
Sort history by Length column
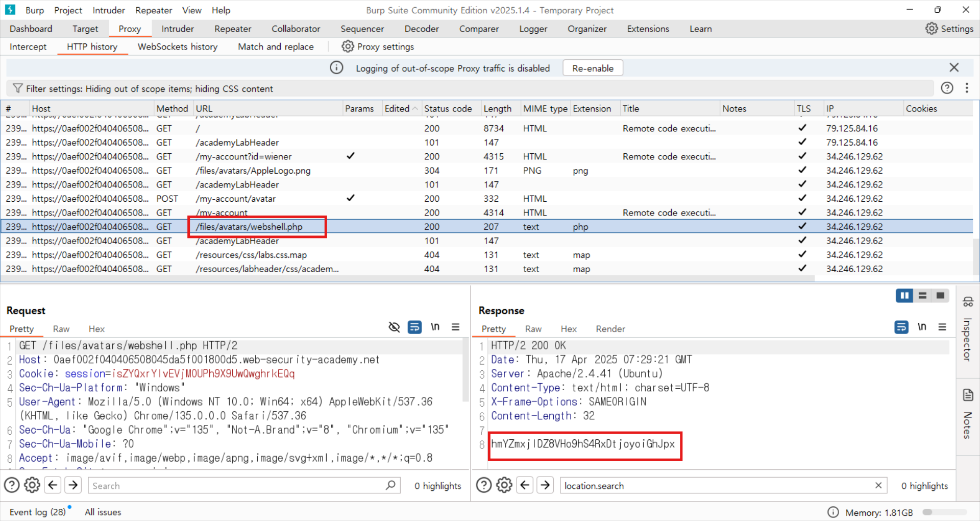click(500, 108)
